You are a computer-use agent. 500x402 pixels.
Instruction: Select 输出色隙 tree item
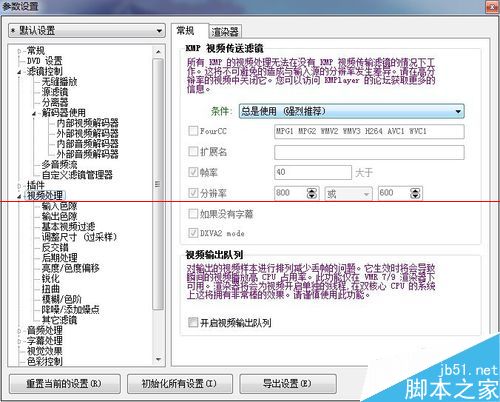pyautogui.click(x=59, y=217)
